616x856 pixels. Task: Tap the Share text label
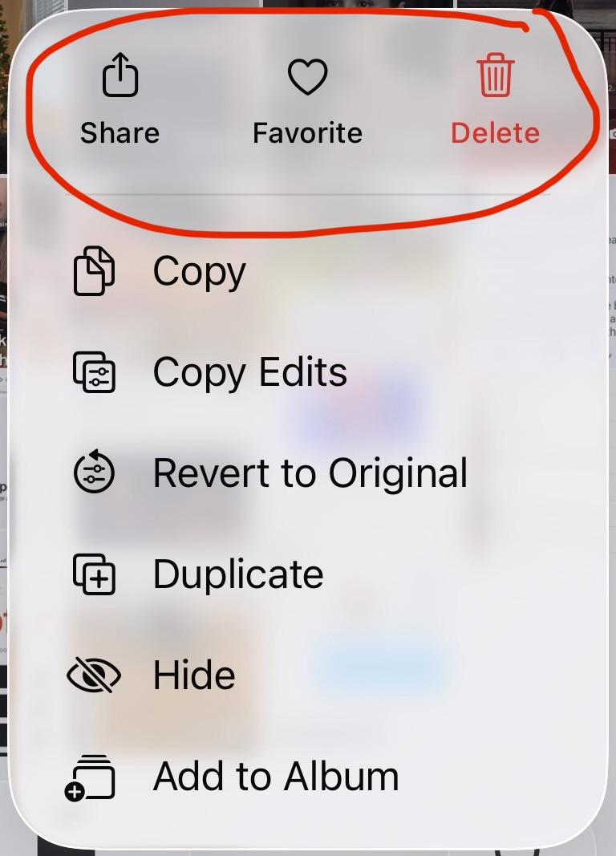(x=120, y=132)
